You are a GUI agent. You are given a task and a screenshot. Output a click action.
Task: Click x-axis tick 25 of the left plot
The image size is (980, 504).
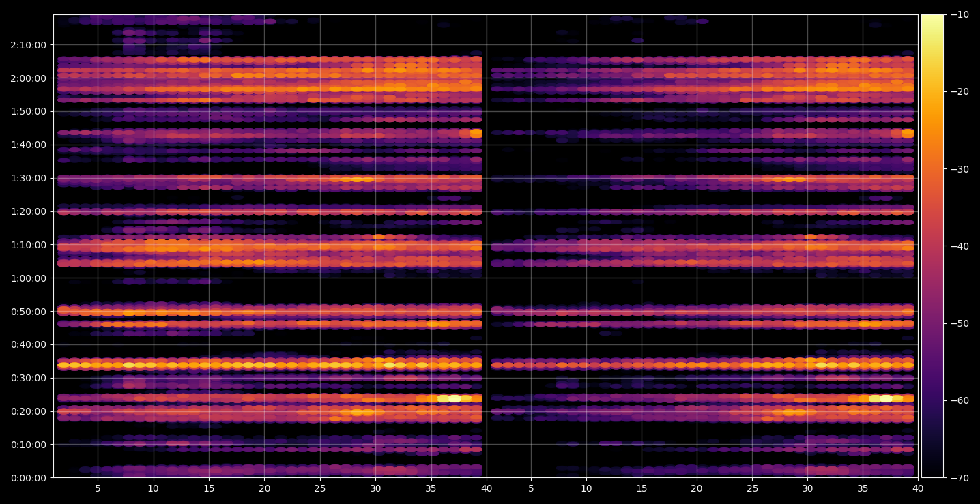(x=320, y=488)
